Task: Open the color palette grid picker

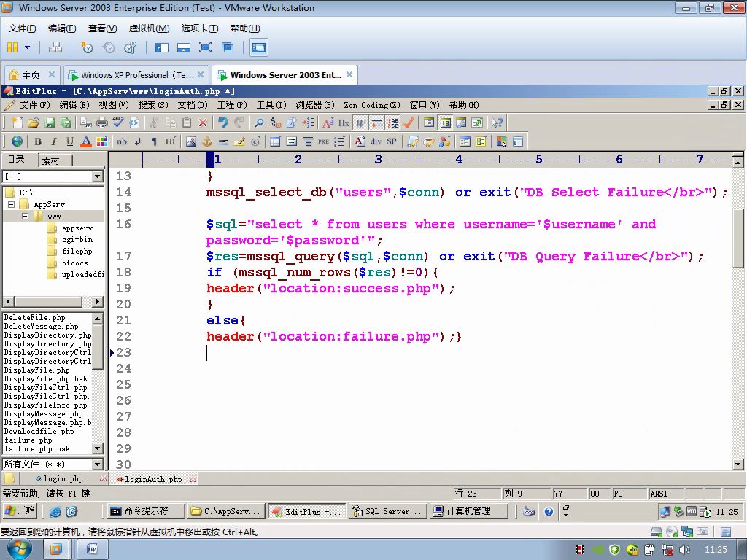Action: 102,141
